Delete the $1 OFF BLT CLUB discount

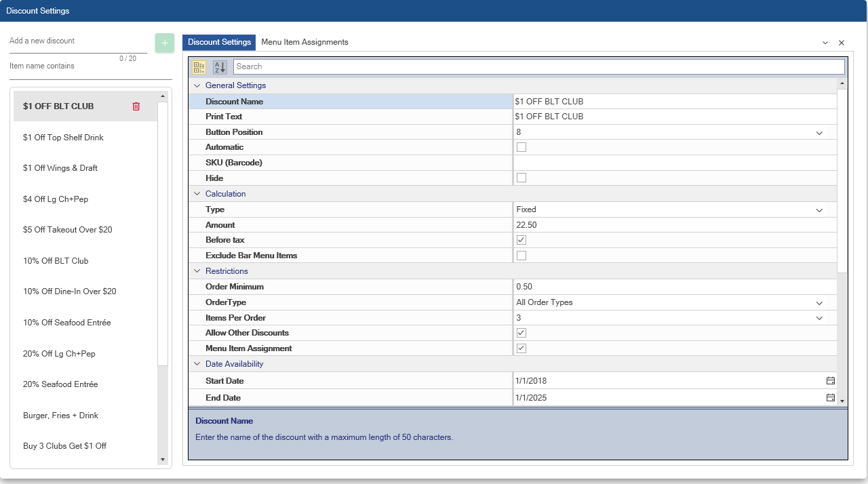click(136, 106)
